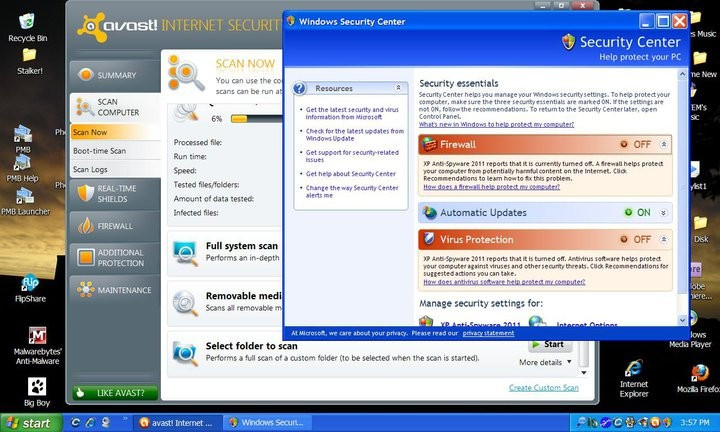Open Scan Logs submenu item
Screen dimensions: 720x432
(x=115, y=169)
